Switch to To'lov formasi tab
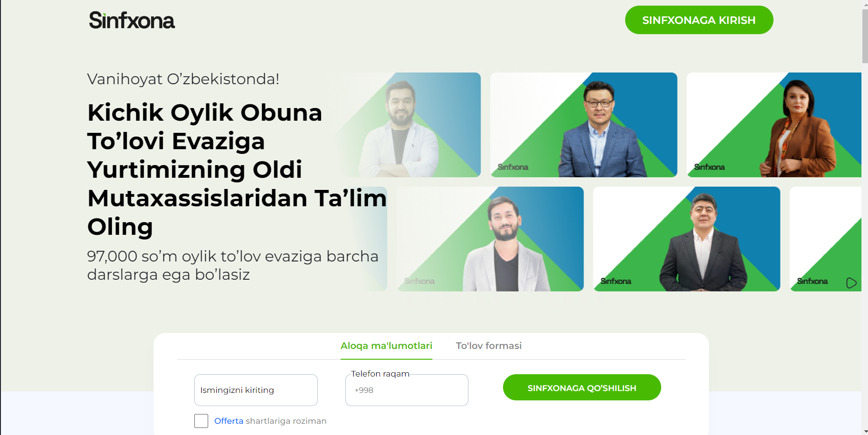868x435 pixels. pos(489,346)
